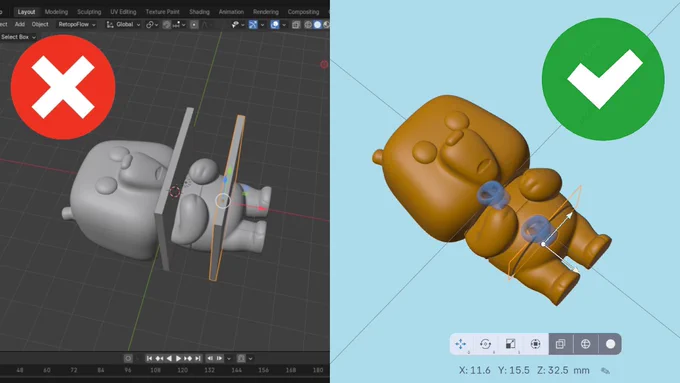The height and width of the screenshot is (383, 680).
Task: Toggle X-ray view mode
Action: [x=296, y=25]
